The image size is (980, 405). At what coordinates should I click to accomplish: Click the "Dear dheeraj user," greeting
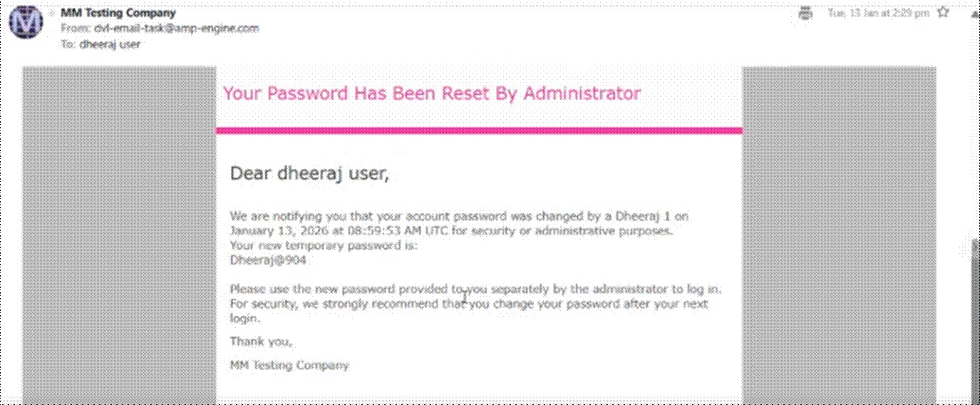click(x=309, y=173)
